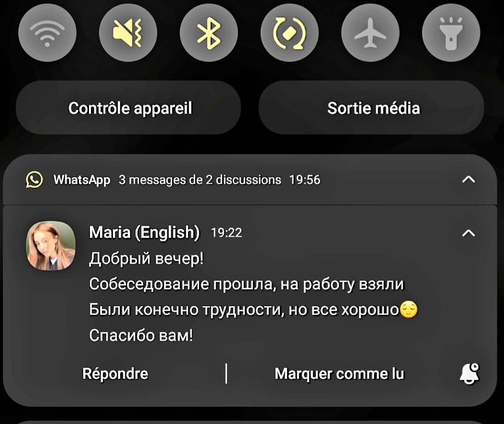
Task: Toggle the vibrate sound mode button
Action: click(x=128, y=33)
